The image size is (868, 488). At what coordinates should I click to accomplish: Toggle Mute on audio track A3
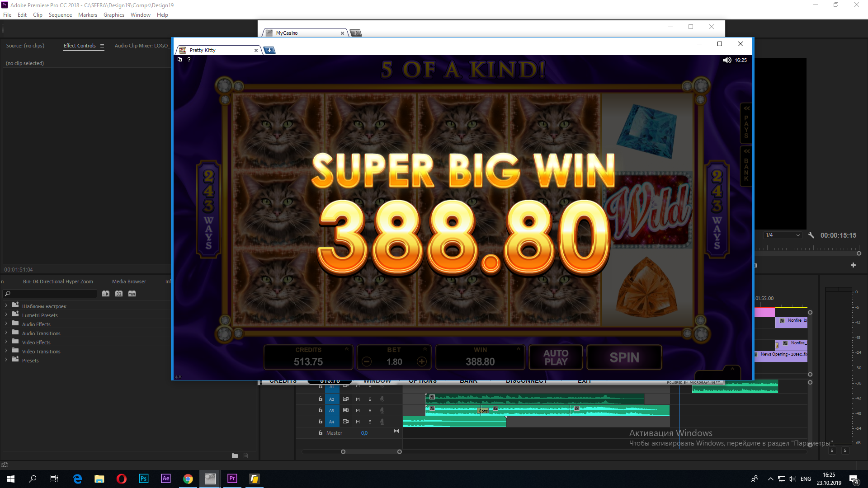pos(358,410)
